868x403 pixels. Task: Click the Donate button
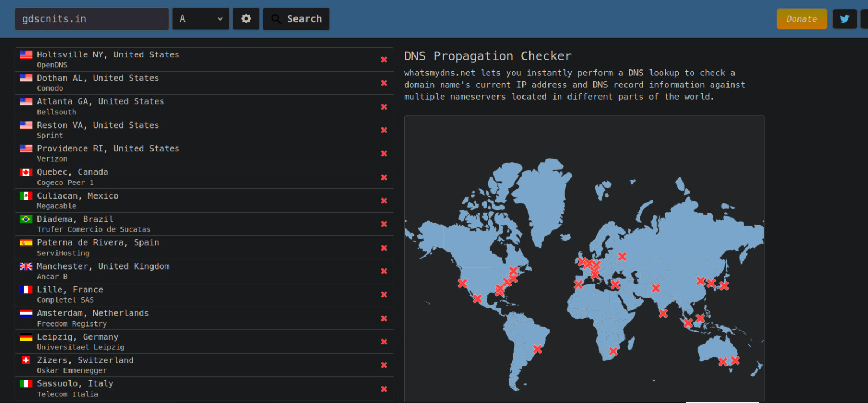(802, 19)
